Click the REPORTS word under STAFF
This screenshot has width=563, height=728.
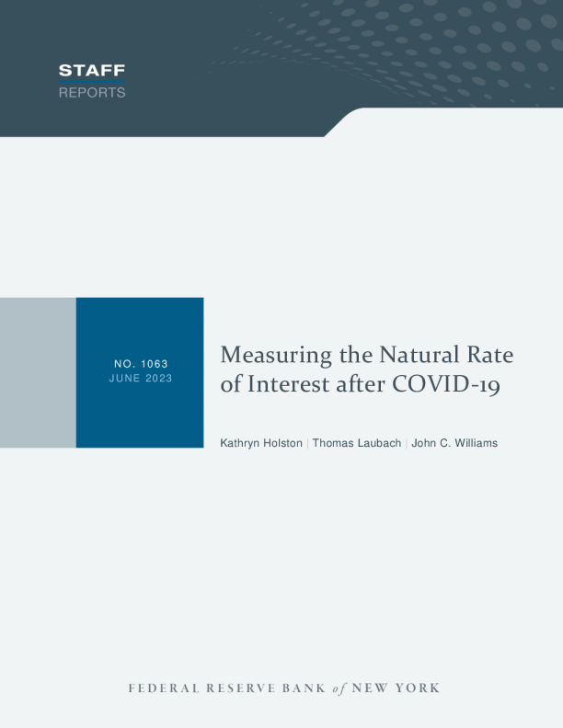92,93
